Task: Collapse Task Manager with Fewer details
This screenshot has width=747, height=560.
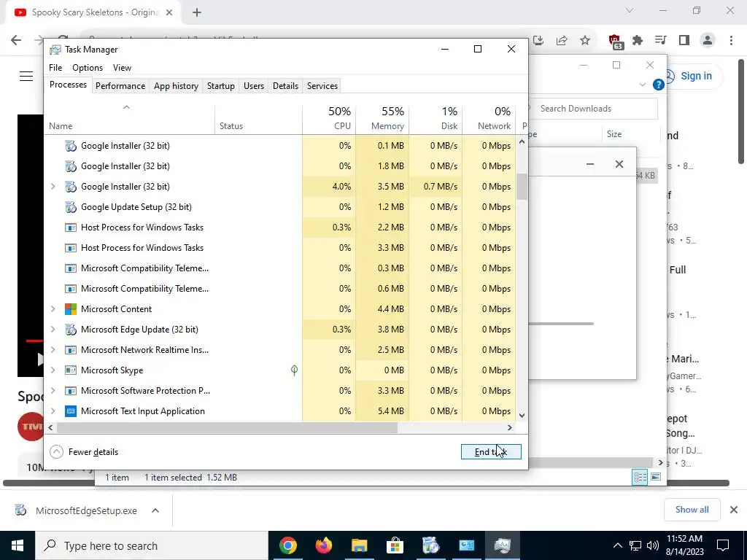Action: tap(85, 452)
